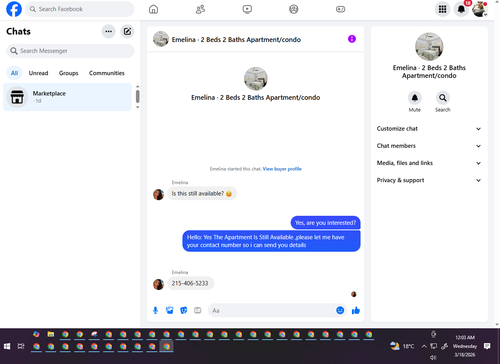Open the Gaming icon in top navigation
The image size is (500, 364).
point(340,9)
